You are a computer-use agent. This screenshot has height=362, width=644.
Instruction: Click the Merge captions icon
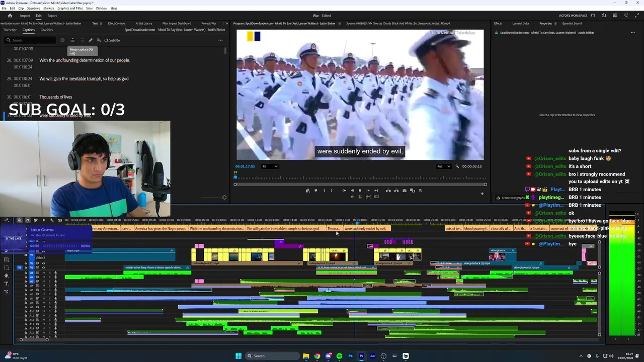(83, 40)
